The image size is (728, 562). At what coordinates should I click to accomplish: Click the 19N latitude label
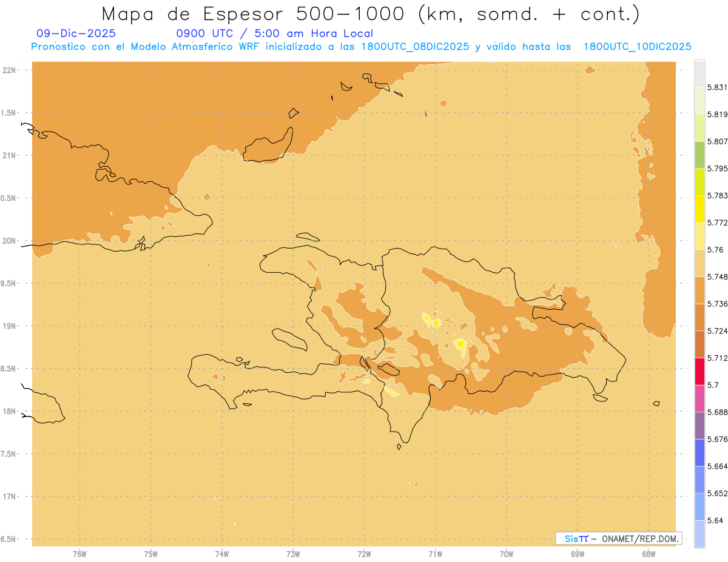[x=9, y=326]
